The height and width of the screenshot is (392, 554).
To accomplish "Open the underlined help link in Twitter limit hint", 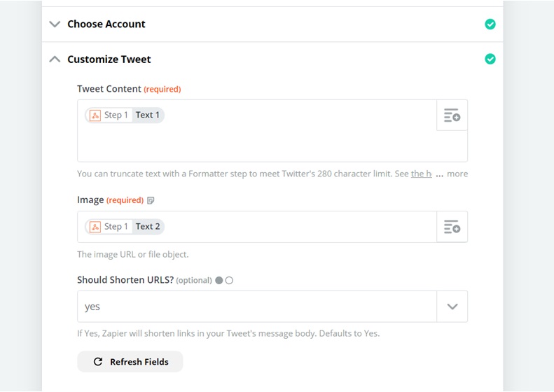I will click(x=422, y=174).
